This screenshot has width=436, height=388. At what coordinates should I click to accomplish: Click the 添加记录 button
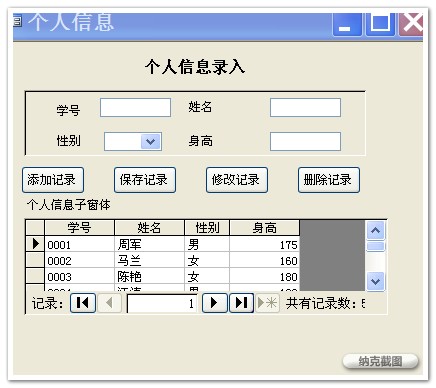pos(53,180)
